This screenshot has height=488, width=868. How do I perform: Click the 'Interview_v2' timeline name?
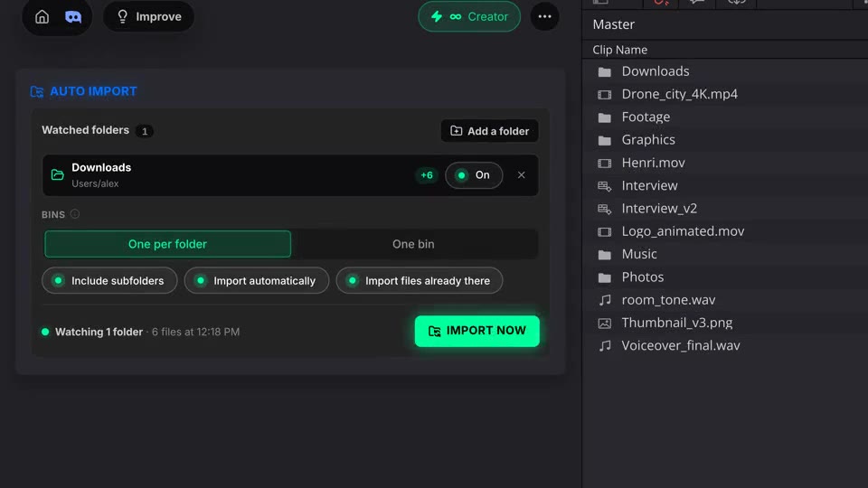tap(659, 209)
